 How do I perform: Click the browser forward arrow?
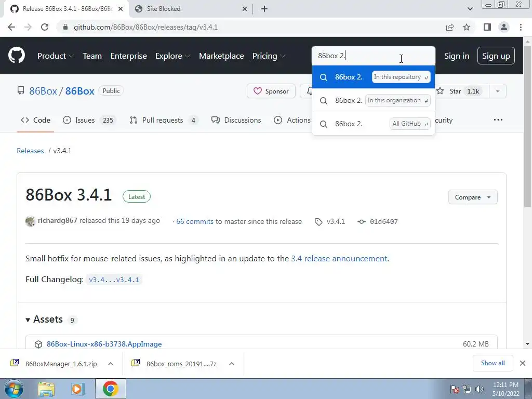(28, 27)
